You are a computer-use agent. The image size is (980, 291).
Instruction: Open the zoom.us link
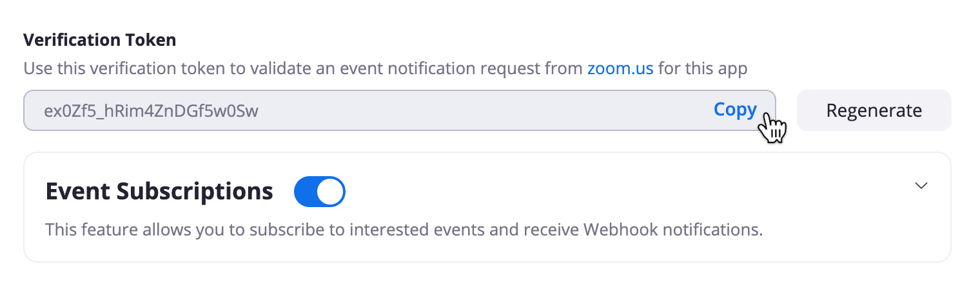pos(620,68)
